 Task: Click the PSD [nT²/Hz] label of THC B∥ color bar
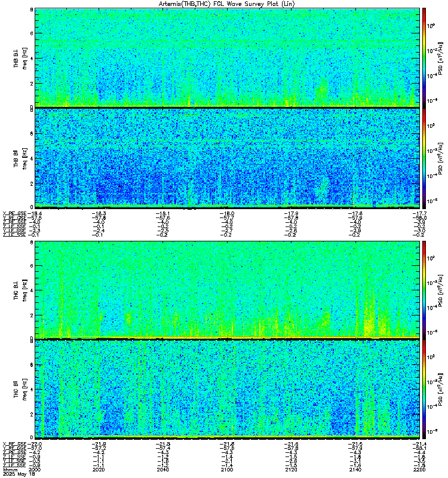coord(440,390)
